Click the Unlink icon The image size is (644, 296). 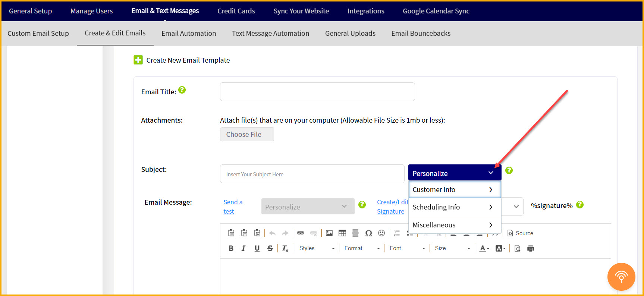click(x=314, y=233)
